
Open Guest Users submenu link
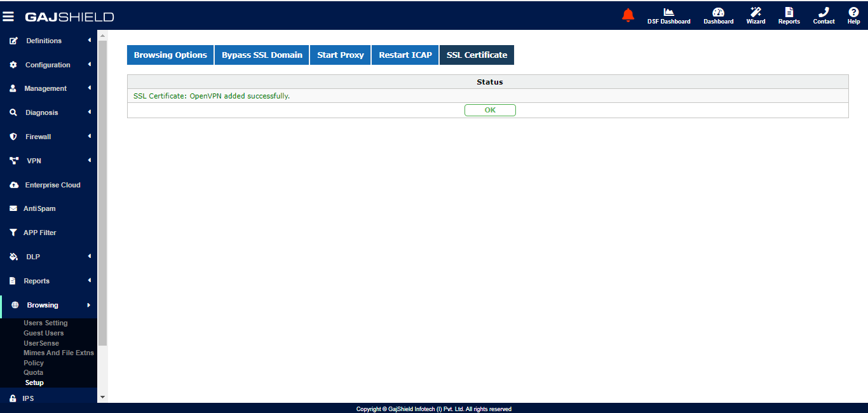point(44,333)
